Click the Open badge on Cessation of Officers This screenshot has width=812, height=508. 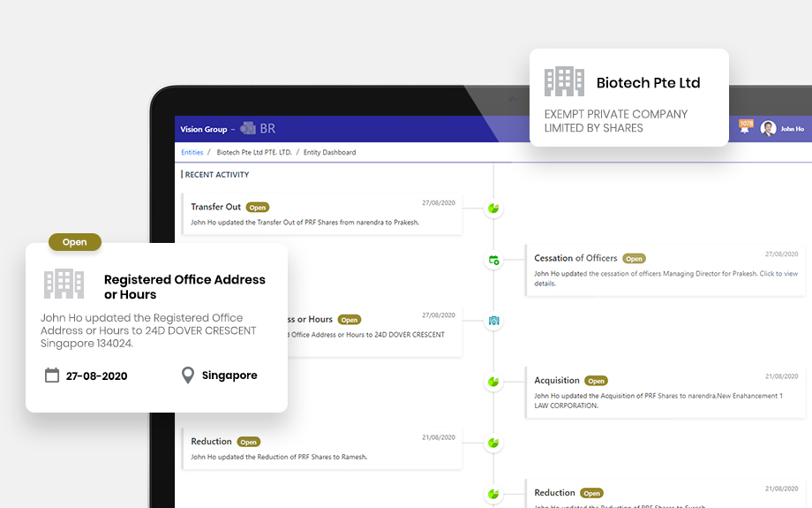click(634, 259)
